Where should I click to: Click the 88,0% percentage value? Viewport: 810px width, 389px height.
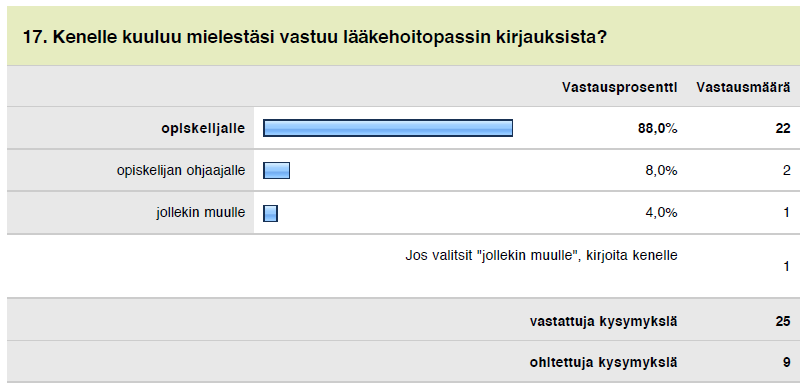point(658,129)
